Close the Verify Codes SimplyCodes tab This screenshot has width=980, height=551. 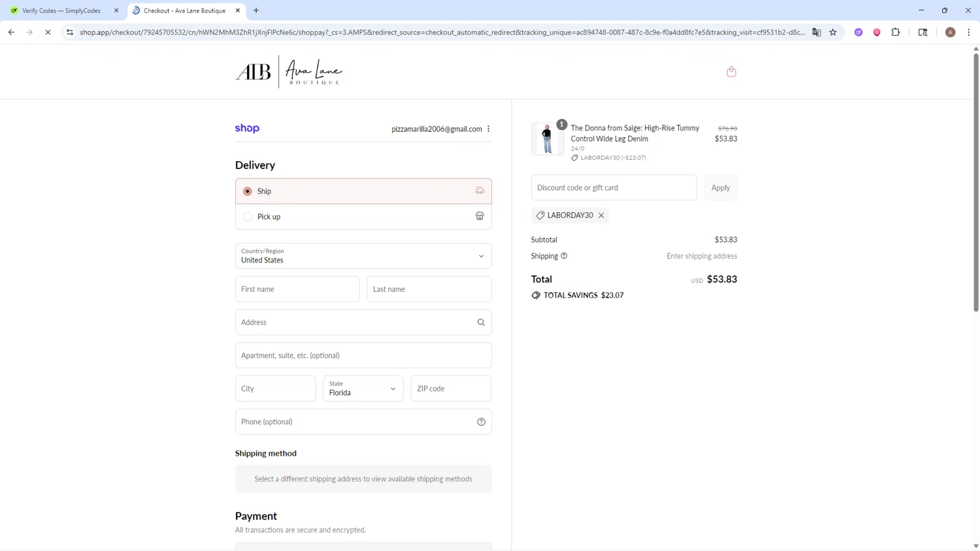116,10
